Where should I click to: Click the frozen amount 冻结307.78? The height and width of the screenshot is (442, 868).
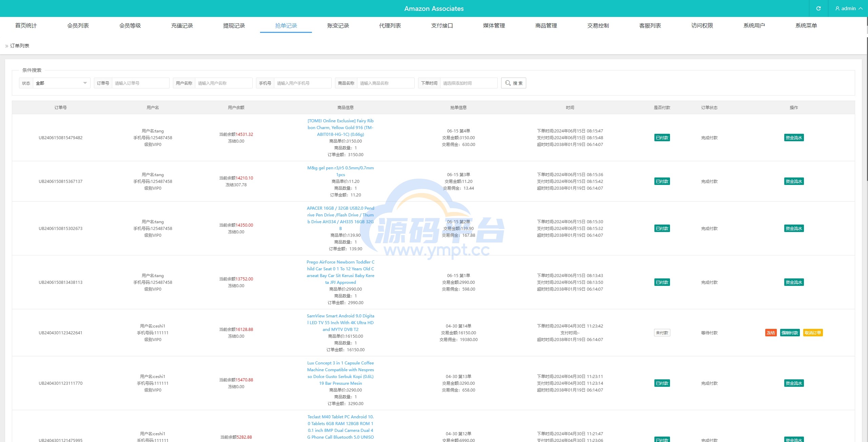tap(236, 185)
